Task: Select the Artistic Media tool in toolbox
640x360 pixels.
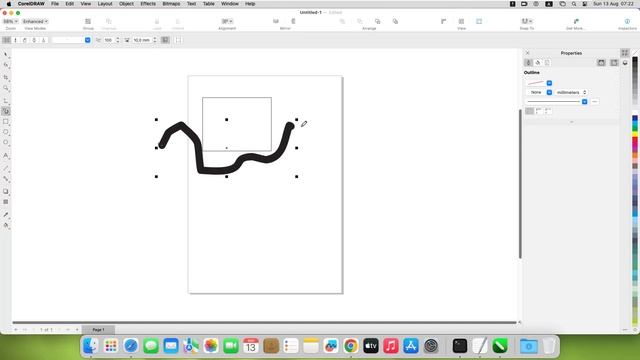Action: pyautogui.click(x=6, y=111)
